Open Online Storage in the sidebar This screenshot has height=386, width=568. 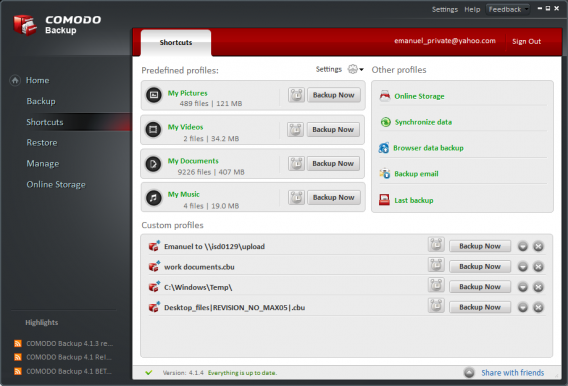tap(56, 185)
